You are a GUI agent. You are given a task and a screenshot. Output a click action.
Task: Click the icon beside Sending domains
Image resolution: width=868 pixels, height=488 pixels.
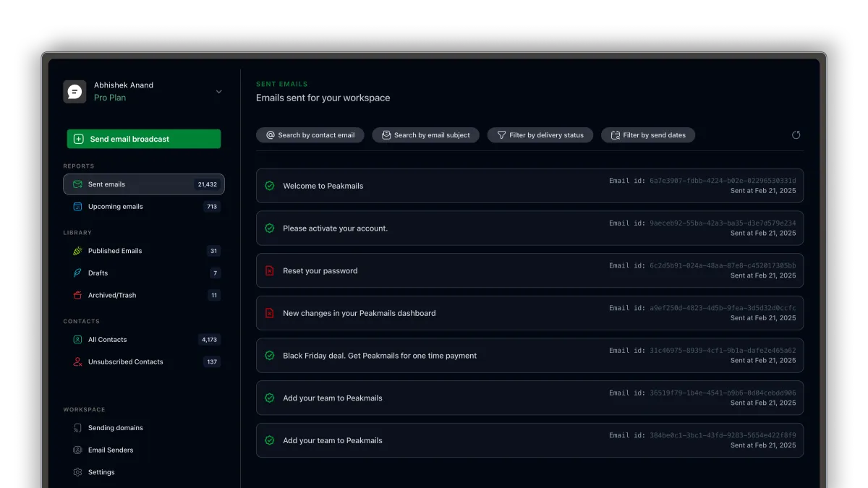pyautogui.click(x=77, y=428)
